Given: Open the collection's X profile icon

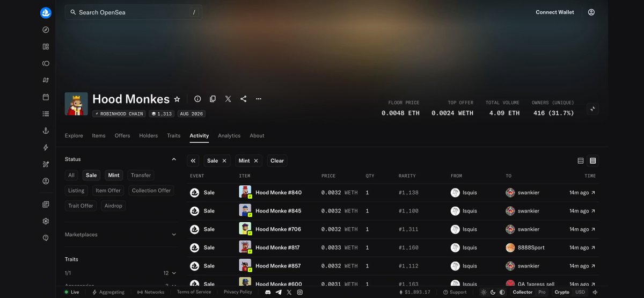Looking at the screenshot, I should coord(228,99).
